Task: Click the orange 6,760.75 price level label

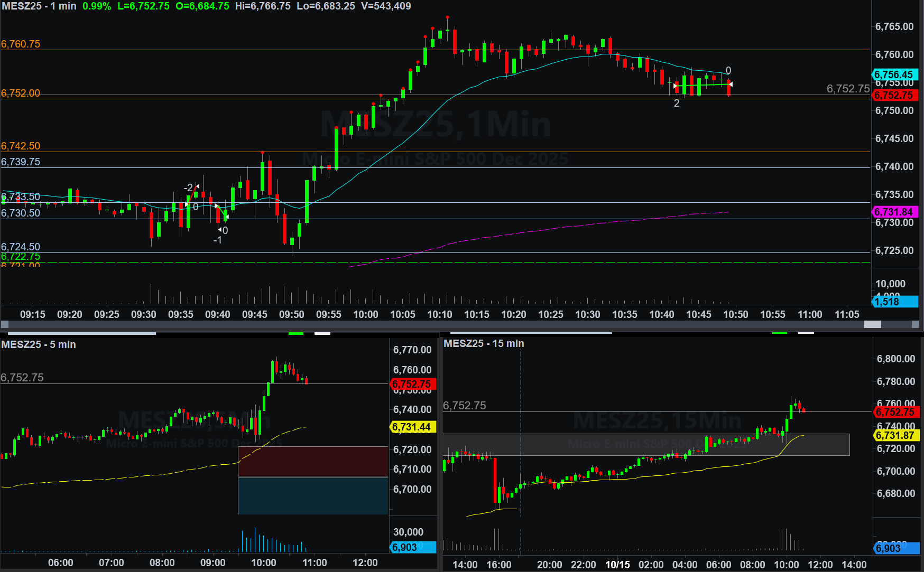Action: click(21, 44)
